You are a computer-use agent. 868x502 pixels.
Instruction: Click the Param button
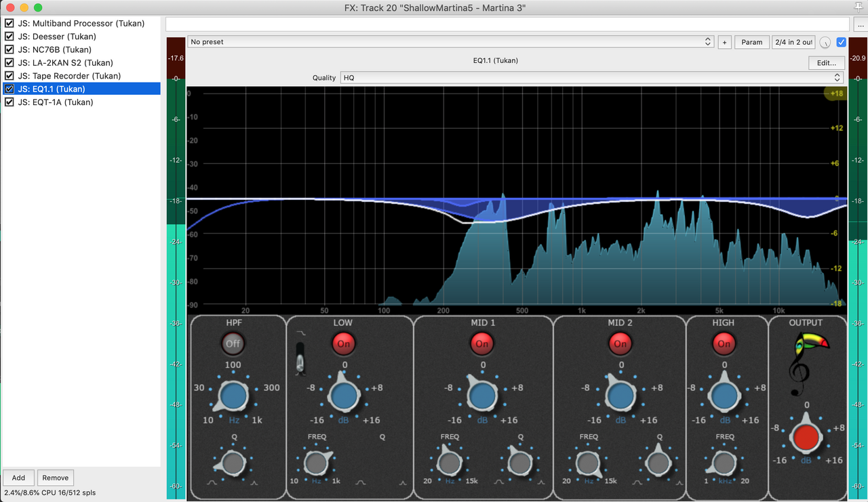[752, 42]
